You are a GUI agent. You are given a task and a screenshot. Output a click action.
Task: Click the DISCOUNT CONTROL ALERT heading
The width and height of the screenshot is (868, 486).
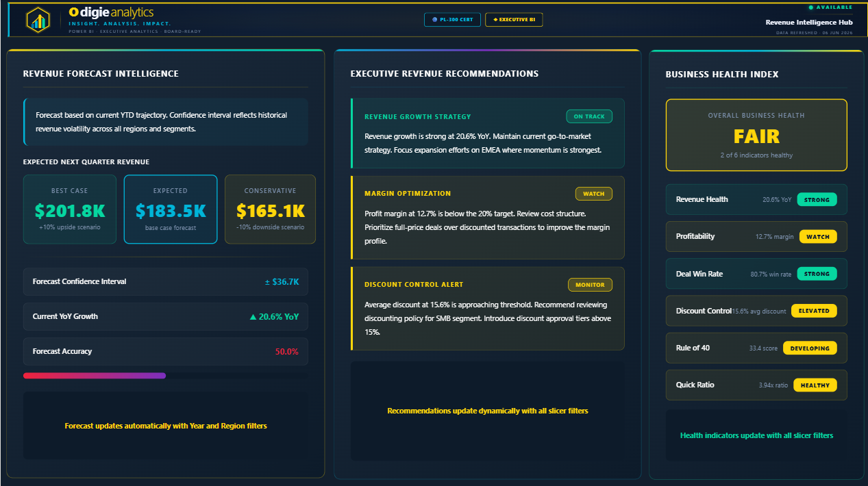coord(414,285)
